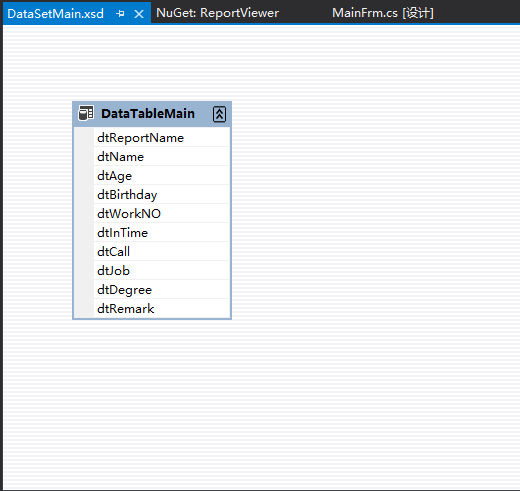
Task: Pin the DataSetMain.xsd tab
Action: coord(120,14)
